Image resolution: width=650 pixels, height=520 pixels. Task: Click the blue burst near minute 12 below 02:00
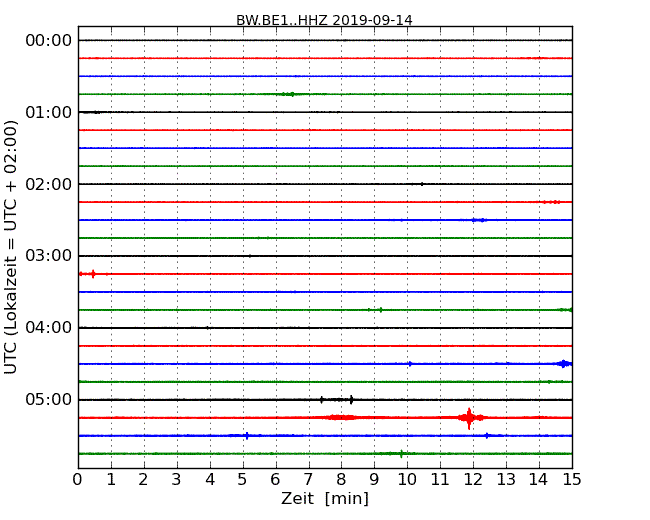click(479, 220)
